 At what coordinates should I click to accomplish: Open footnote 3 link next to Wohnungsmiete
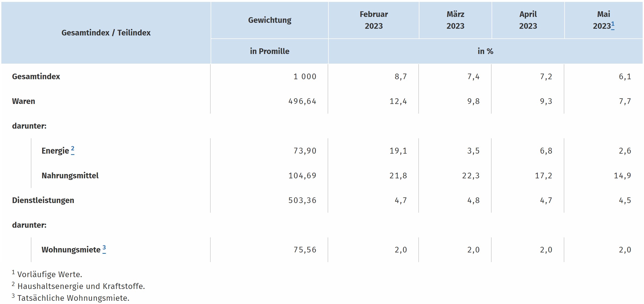pyautogui.click(x=104, y=249)
